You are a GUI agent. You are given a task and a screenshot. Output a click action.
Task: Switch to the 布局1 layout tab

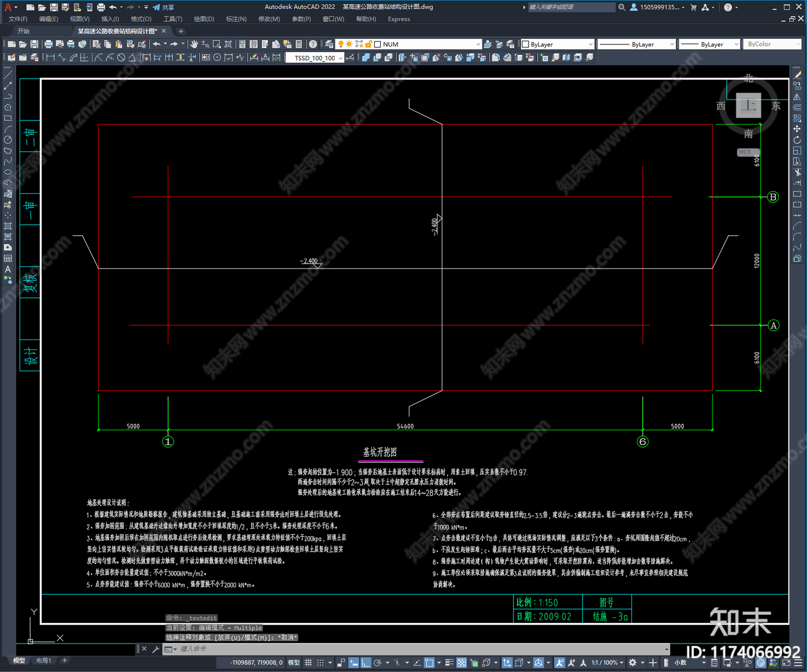click(43, 660)
